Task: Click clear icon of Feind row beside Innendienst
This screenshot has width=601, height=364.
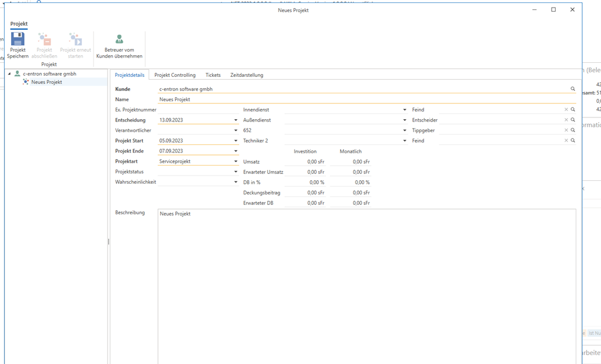Action: (x=566, y=110)
